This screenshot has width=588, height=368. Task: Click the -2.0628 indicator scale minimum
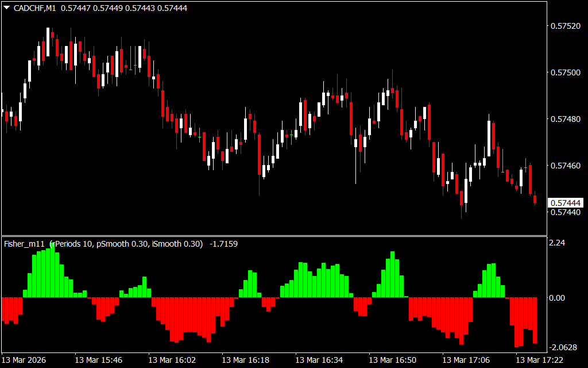click(x=563, y=347)
